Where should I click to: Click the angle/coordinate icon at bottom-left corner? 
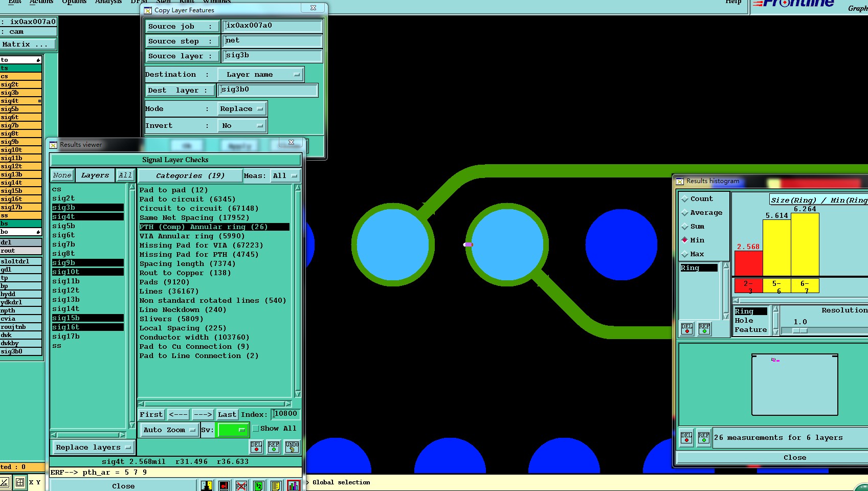5,482
